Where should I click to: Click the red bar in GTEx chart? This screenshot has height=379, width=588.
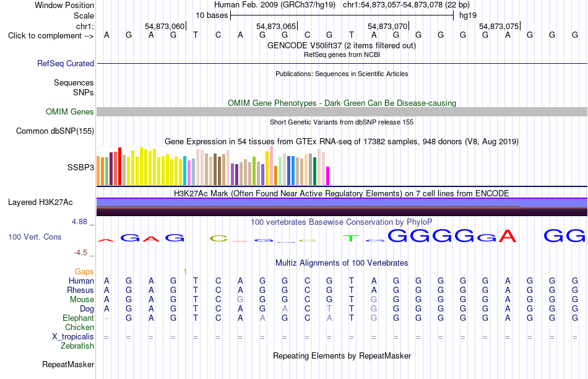120,166
